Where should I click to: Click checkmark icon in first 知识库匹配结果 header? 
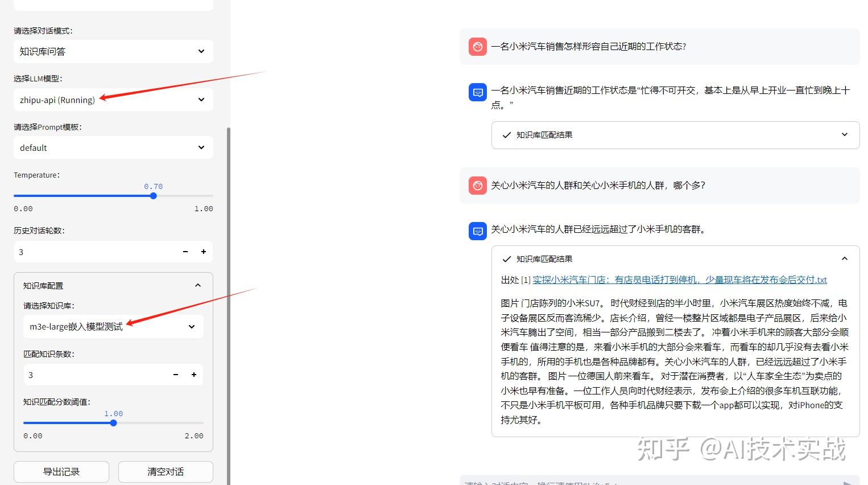pyautogui.click(x=506, y=135)
